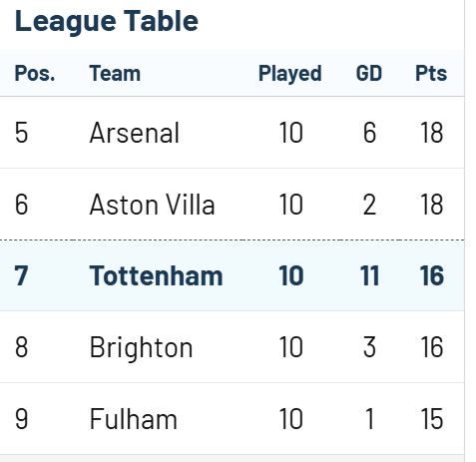Sort by the Played column header

[x=290, y=74]
